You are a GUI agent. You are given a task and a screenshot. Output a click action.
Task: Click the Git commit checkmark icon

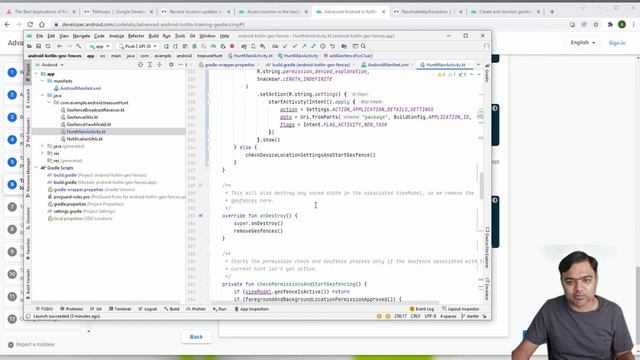(295, 46)
